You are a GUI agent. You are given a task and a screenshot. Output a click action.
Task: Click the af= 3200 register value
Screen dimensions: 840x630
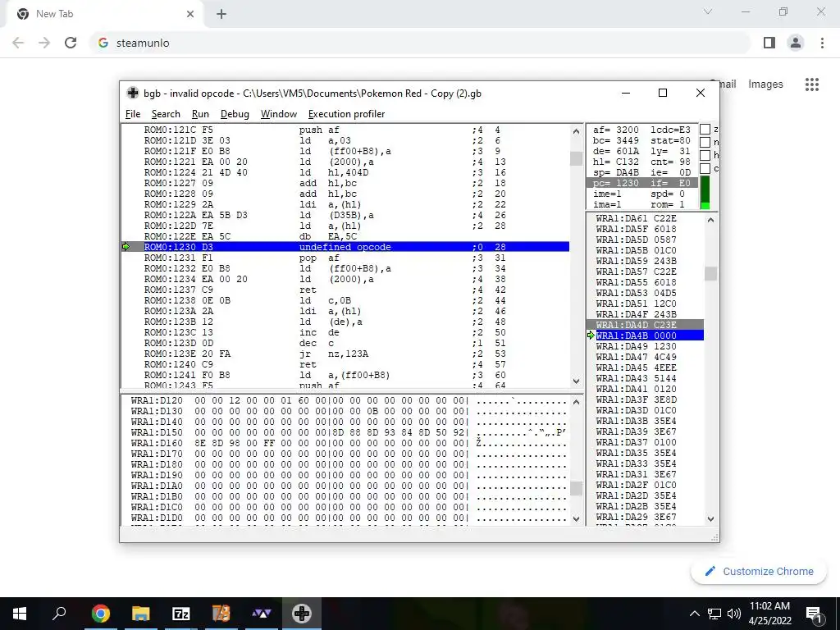pos(615,130)
